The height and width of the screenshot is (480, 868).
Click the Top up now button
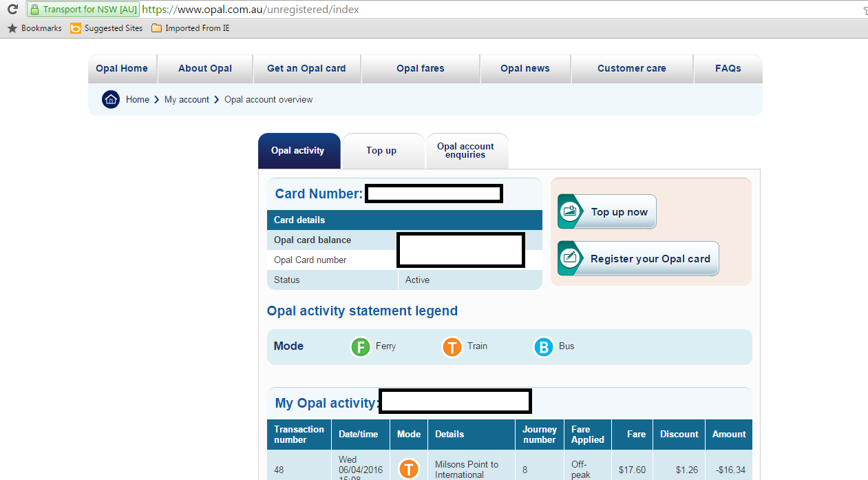coord(606,211)
